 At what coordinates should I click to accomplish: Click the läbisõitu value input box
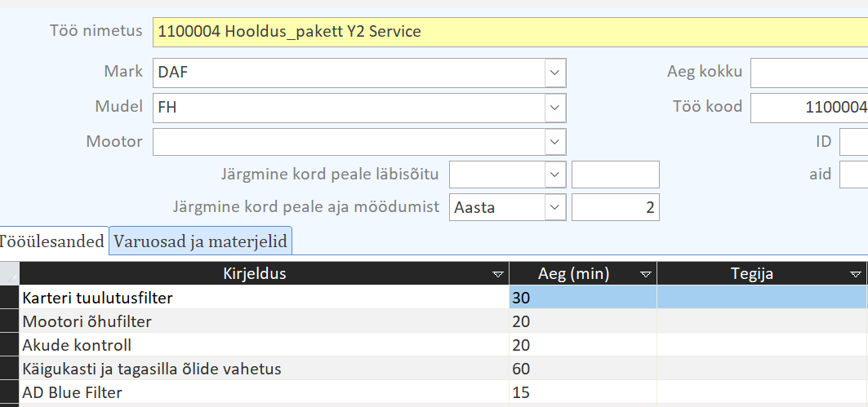pyautogui.click(x=615, y=174)
